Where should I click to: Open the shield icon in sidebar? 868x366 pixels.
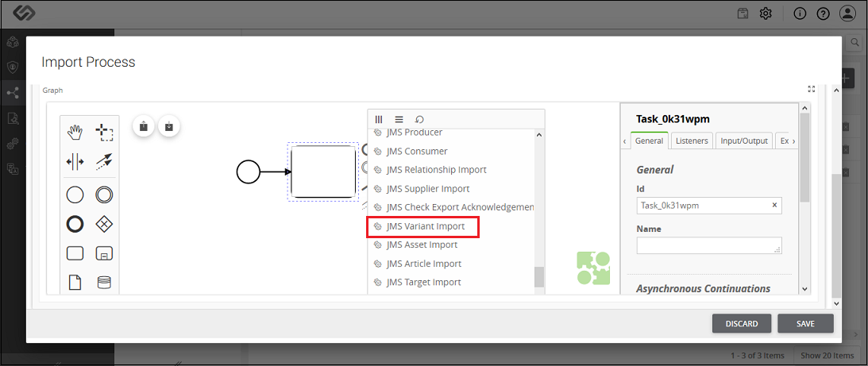(x=13, y=67)
